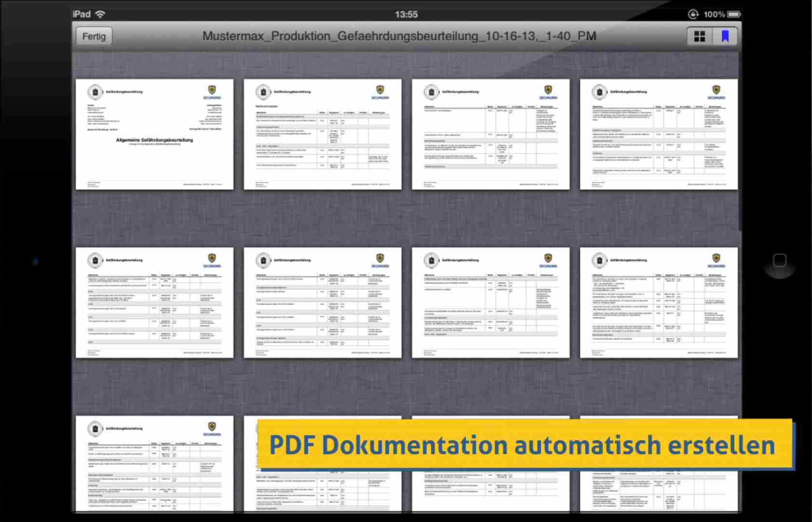Tap the iPad carrier label in status bar

pos(82,14)
